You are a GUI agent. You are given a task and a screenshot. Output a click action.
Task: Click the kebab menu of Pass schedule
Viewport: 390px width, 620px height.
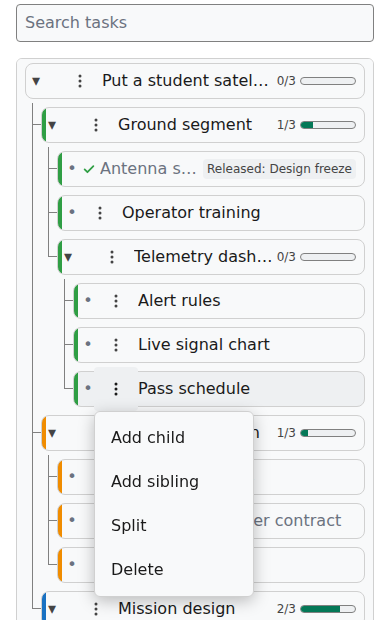click(116, 389)
